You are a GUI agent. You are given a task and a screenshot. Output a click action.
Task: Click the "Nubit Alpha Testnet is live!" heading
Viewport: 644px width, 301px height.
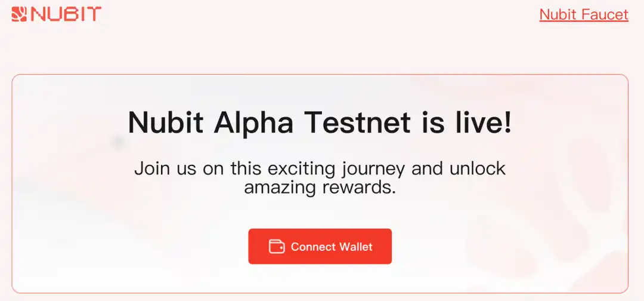pos(320,122)
